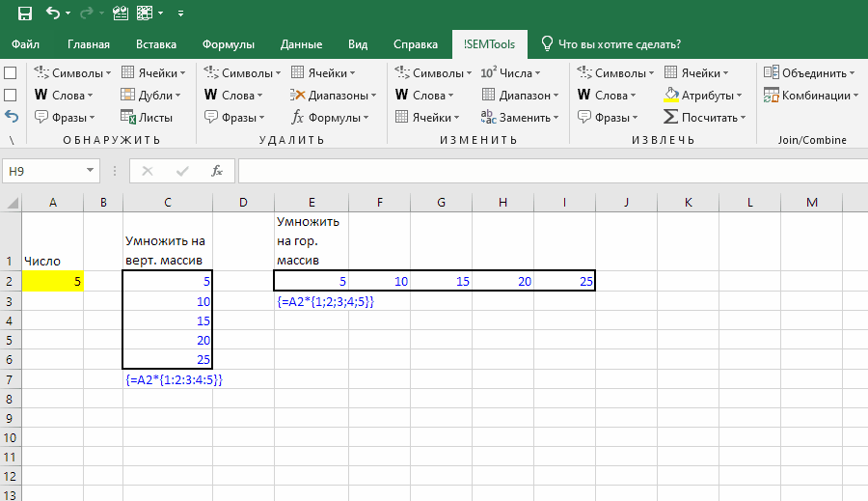Open the Формулы ribbon tab
Image resolution: width=868 pixels, height=501 pixels.
click(228, 44)
